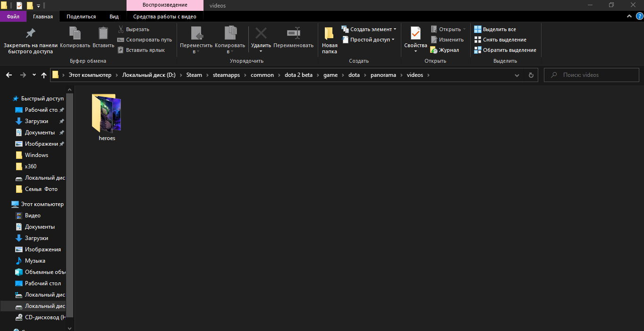Pin folder to Quick access panel
This screenshot has width=644, height=331.
click(30, 40)
